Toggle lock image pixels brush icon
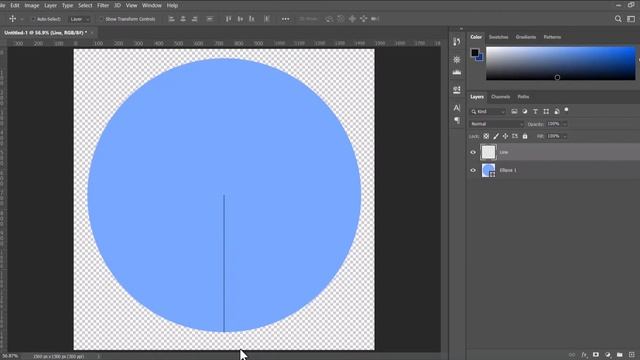The image size is (640, 360). click(x=496, y=136)
